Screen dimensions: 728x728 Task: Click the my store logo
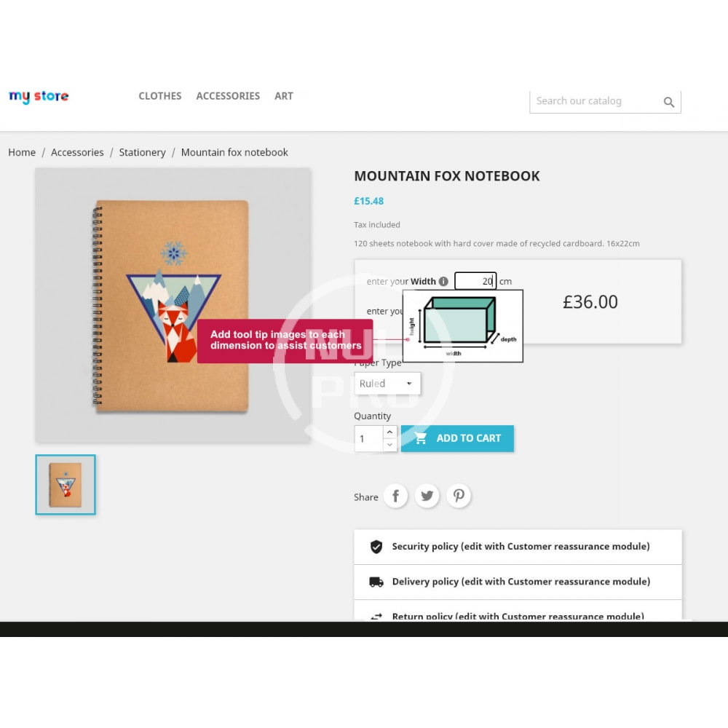(x=39, y=97)
